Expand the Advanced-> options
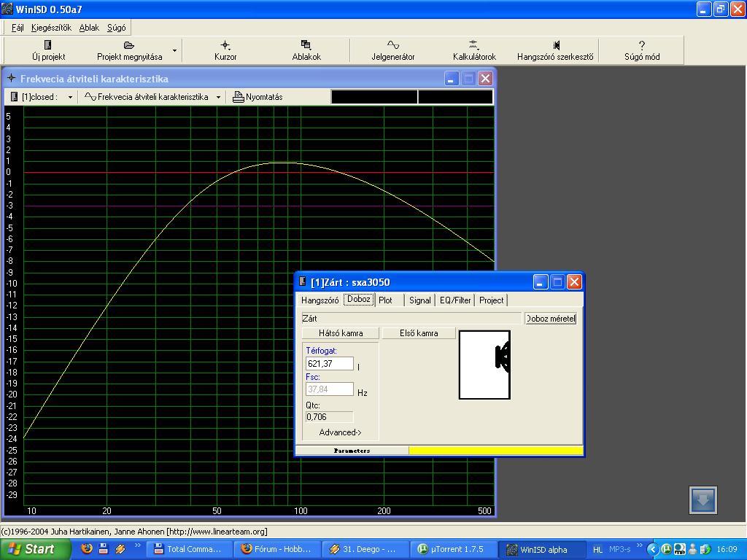This screenshot has width=747, height=560. coord(340,432)
